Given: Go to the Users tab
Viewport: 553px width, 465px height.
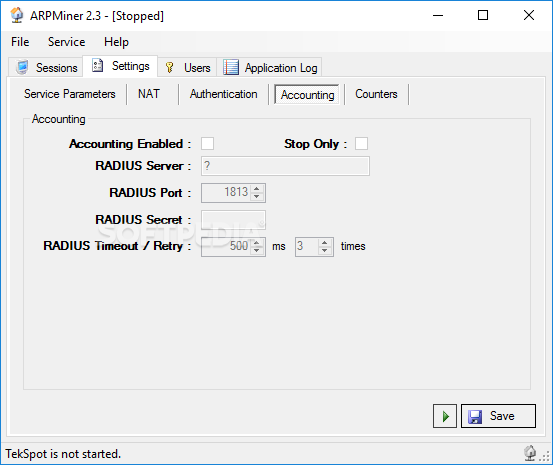Looking at the screenshot, I should coord(187,67).
